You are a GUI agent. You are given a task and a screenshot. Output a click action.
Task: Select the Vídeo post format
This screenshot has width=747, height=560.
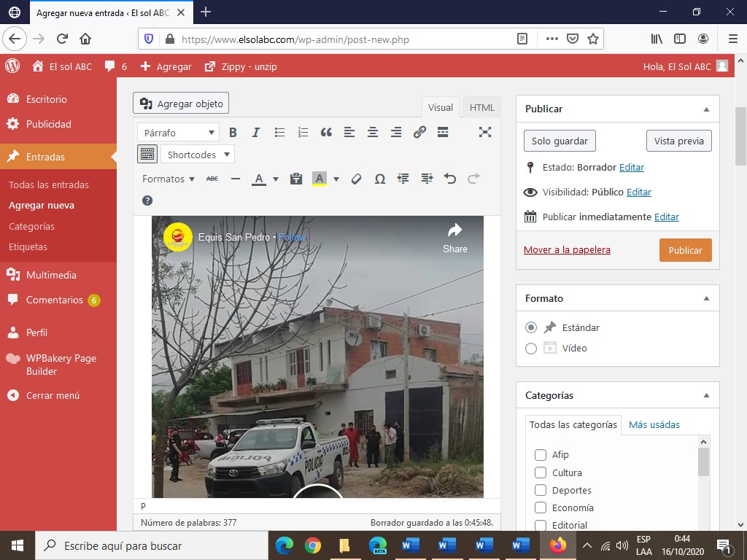pyautogui.click(x=531, y=348)
